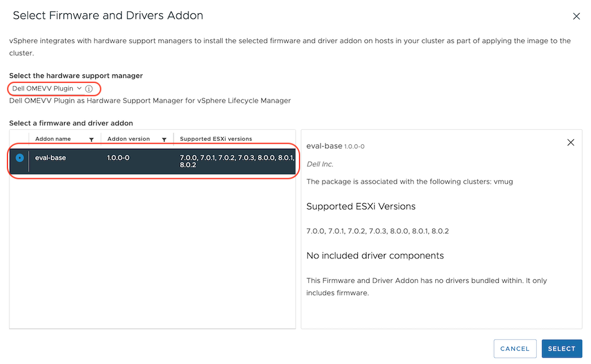
Task: Click the eval-base 1.0.0-0 title in the details panel
Action: [335, 146]
